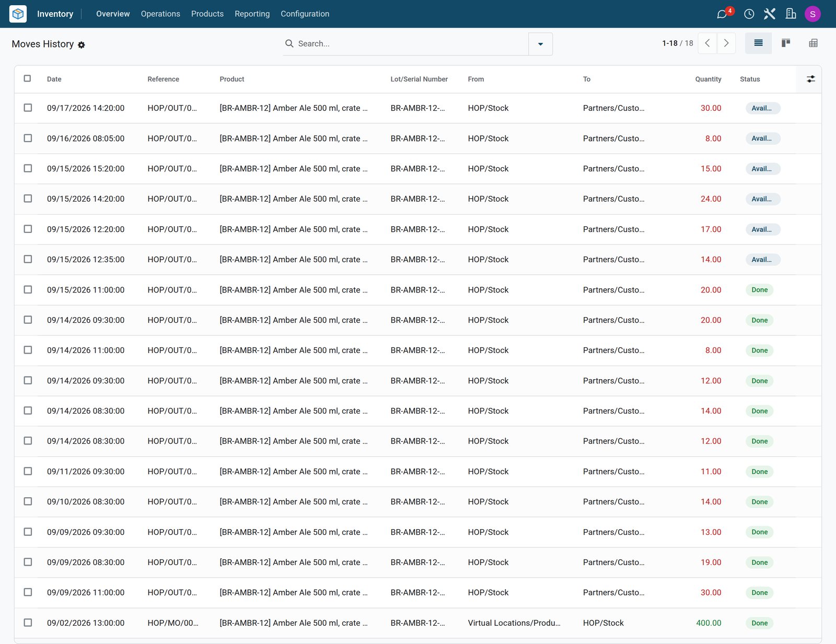Open the company switcher building icon
This screenshot has height=644, width=836.
(791, 14)
